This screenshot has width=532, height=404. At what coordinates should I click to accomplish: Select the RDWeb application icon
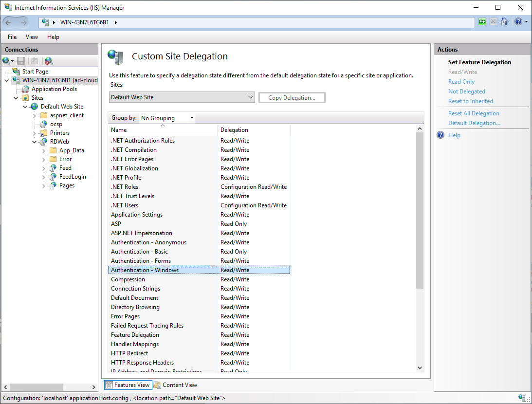[44, 142]
